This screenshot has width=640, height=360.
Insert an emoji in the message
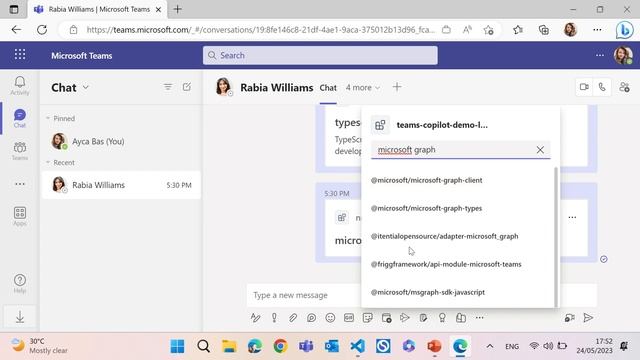[x=330, y=318]
